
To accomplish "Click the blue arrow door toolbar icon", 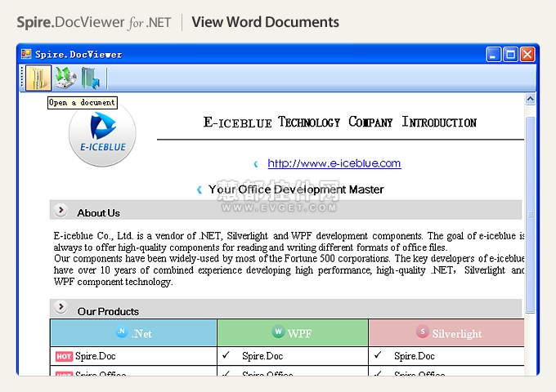I will (91, 78).
